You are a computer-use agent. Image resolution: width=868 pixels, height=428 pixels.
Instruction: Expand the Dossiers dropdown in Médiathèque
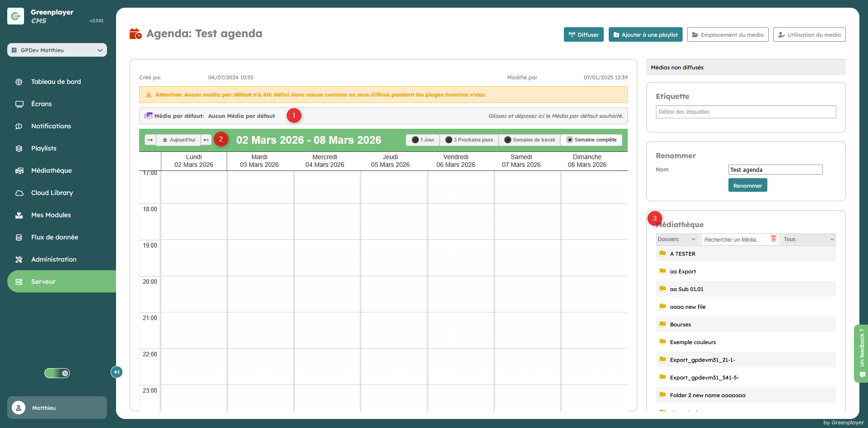tap(676, 239)
